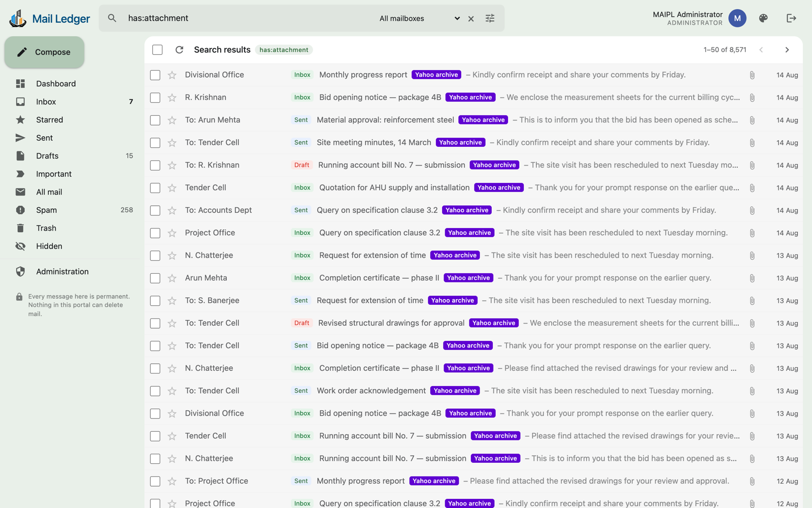Star the R. Krishnan Bid opening notice email

tap(172, 98)
